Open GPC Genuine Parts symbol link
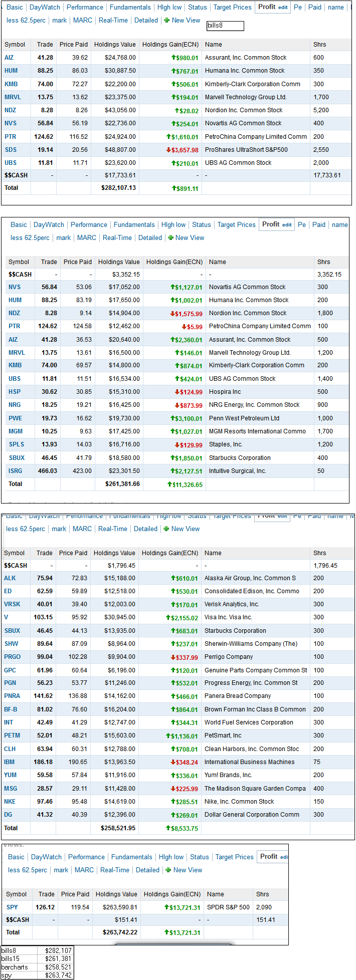This screenshot has width=356, height=980. (10, 670)
